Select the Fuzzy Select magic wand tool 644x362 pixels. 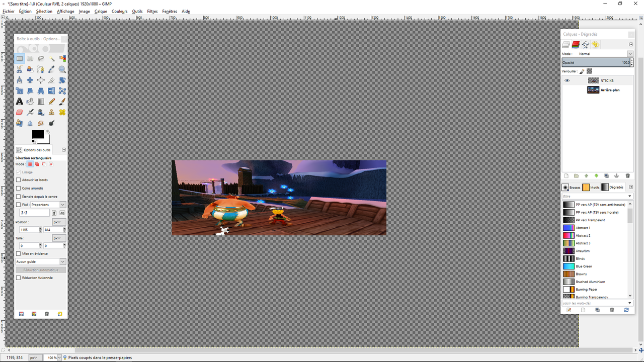pyautogui.click(x=51, y=58)
